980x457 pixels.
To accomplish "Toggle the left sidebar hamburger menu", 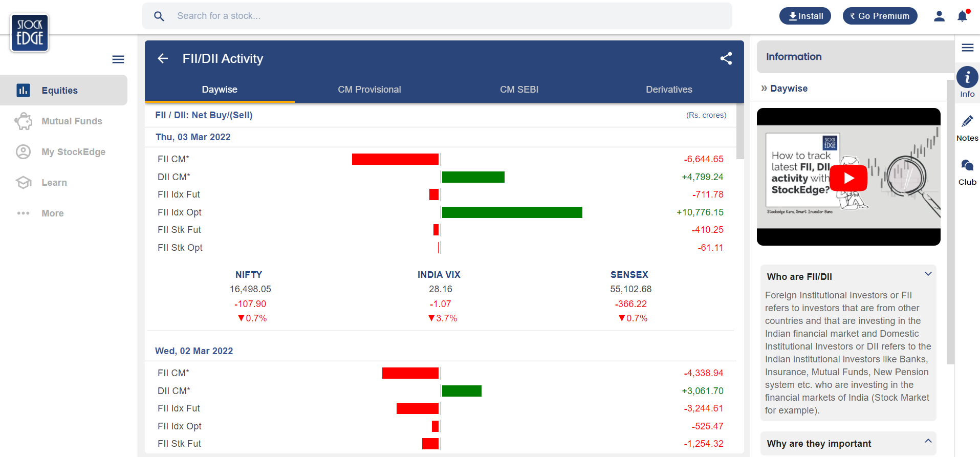I will pyautogui.click(x=118, y=59).
